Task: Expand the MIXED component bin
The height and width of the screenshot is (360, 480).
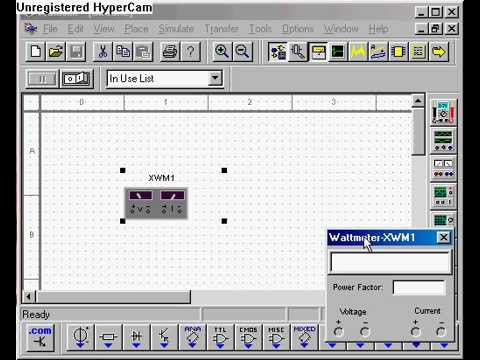Action: [x=304, y=337]
